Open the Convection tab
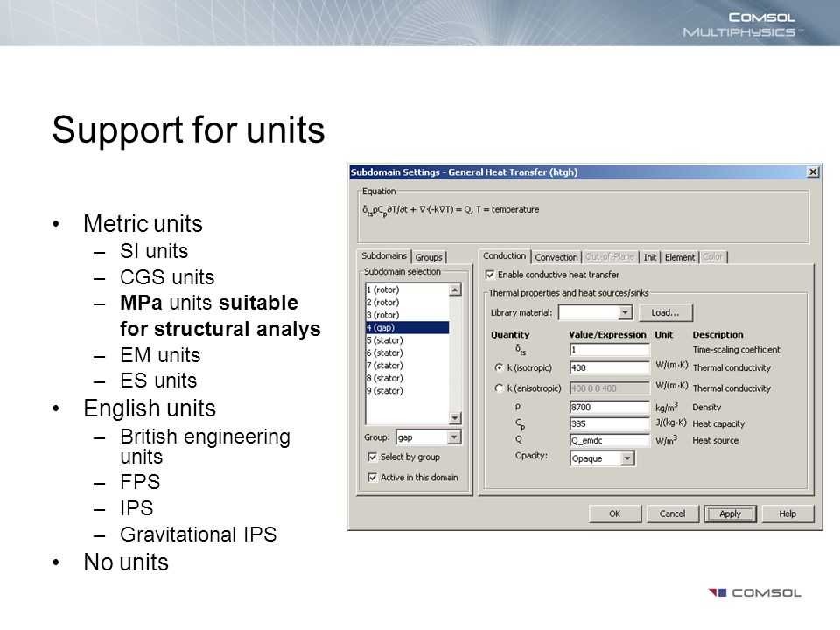The image size is (840, 630). tap(556, 257)
